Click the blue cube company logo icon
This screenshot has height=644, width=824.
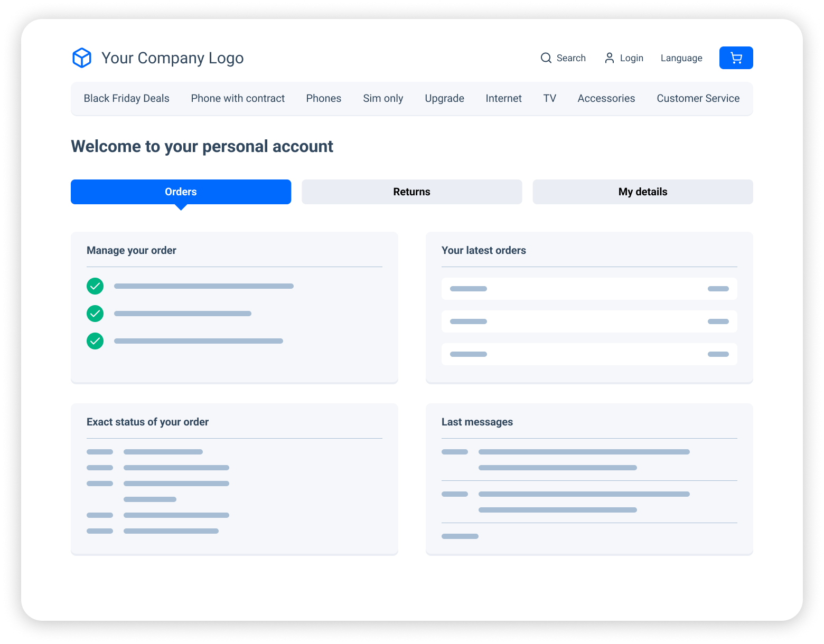coord(82,58)
